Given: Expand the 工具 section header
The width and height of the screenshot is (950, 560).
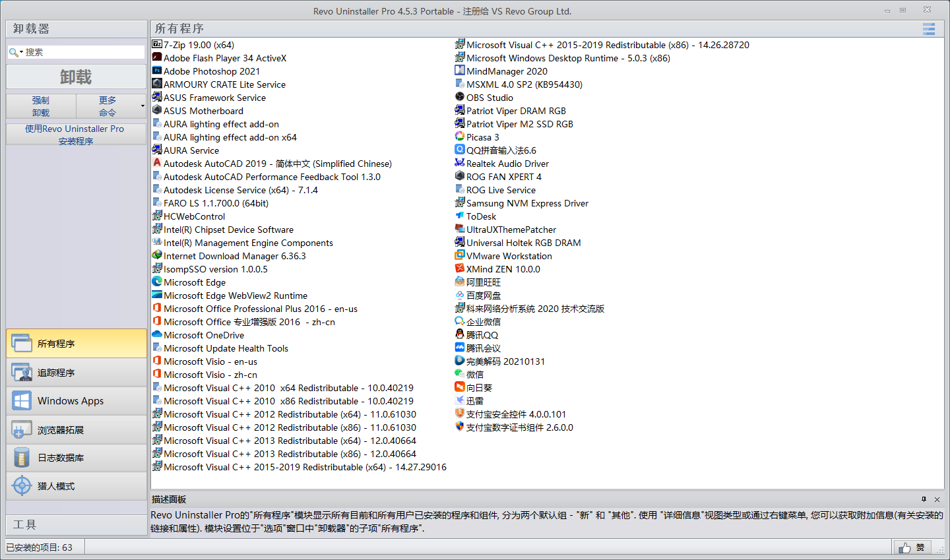Looking at the screenshot, I should point(77,525).
